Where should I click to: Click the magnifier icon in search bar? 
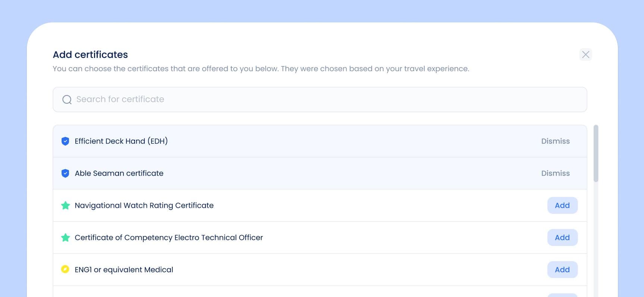(x=67, y=100)
